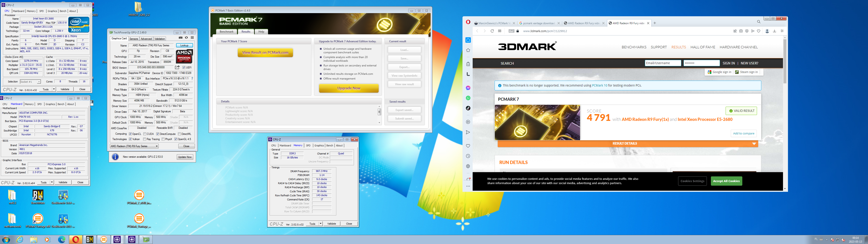Open WhatsApp in the Opera sidebar
This screenshot has height=244, width=868.
(x=468, y=98)
